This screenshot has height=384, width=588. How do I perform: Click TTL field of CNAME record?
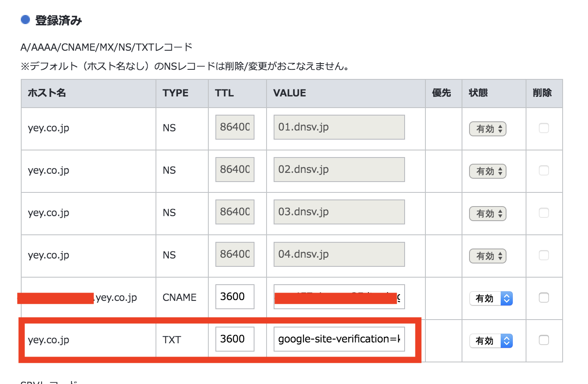coord(235,297)
